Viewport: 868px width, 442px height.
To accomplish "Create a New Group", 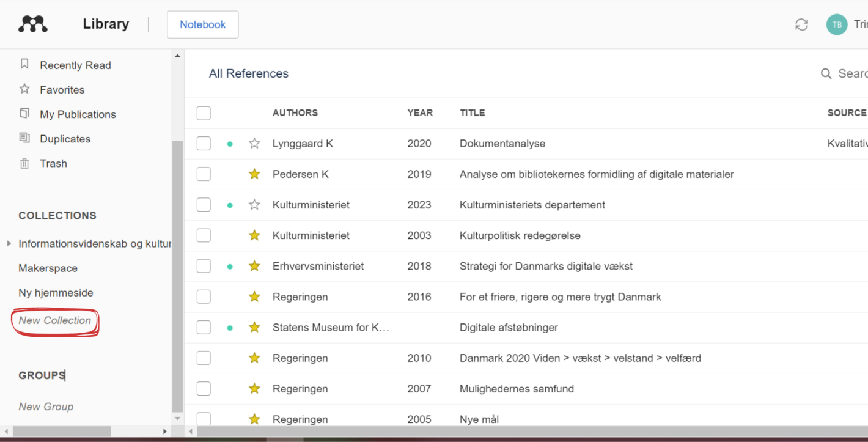I will coord(46,407).
